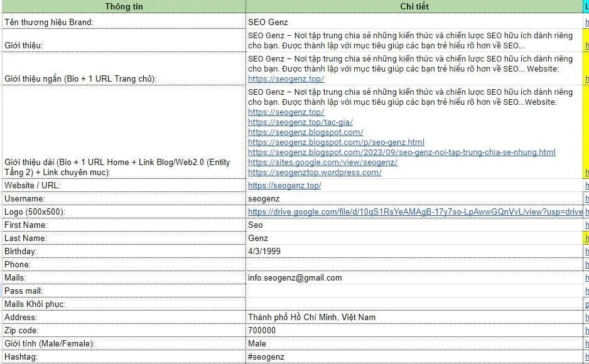Click the "Chi tiết" column header
The height and width of the screenshot is (364, 589).
tap(414, 6)
